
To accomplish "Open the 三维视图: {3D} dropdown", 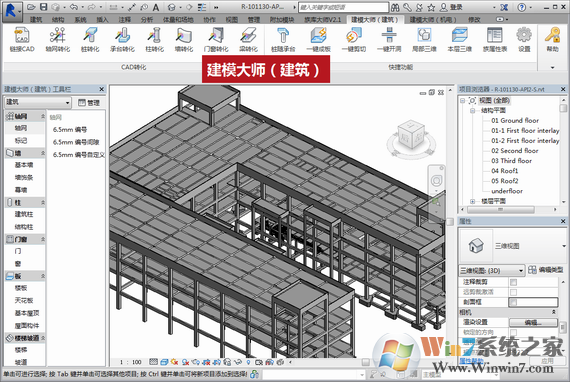I will coord(491,270).
